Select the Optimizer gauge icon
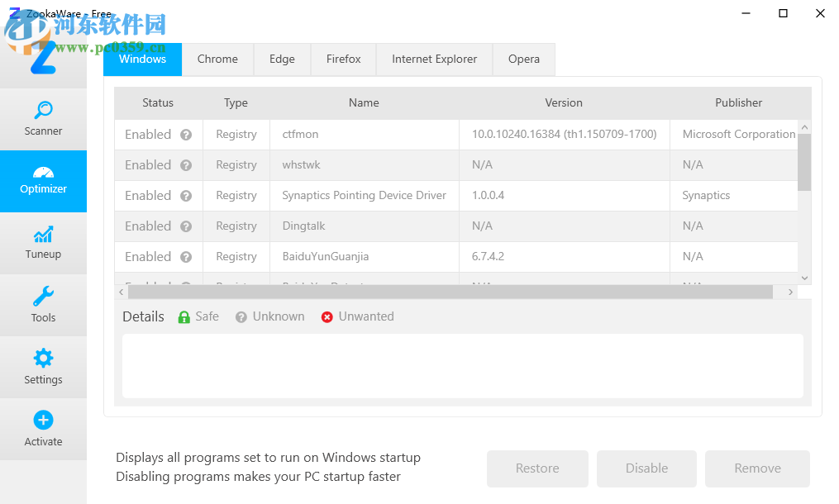 [x=43, y=173]
